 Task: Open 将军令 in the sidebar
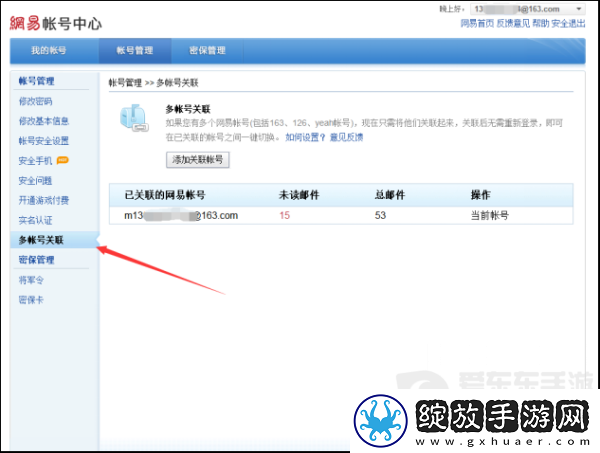pos(31,280)
